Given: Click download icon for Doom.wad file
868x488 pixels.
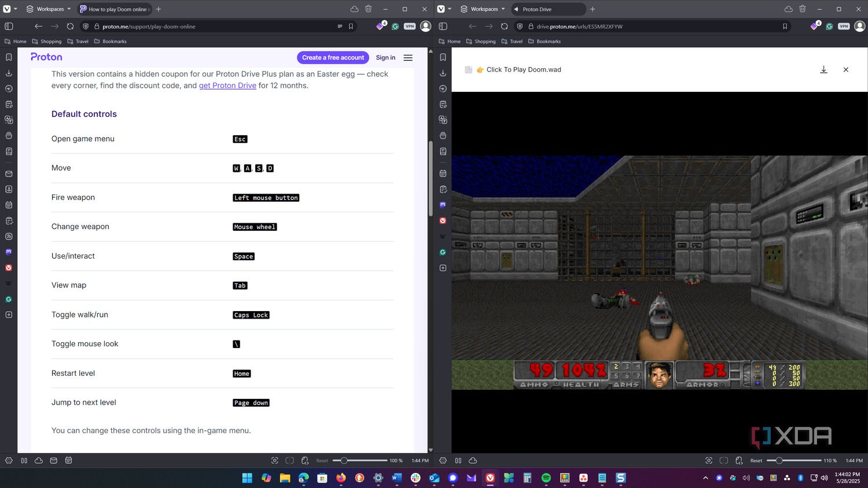Looking at the screenshot, I should (823, 69).
